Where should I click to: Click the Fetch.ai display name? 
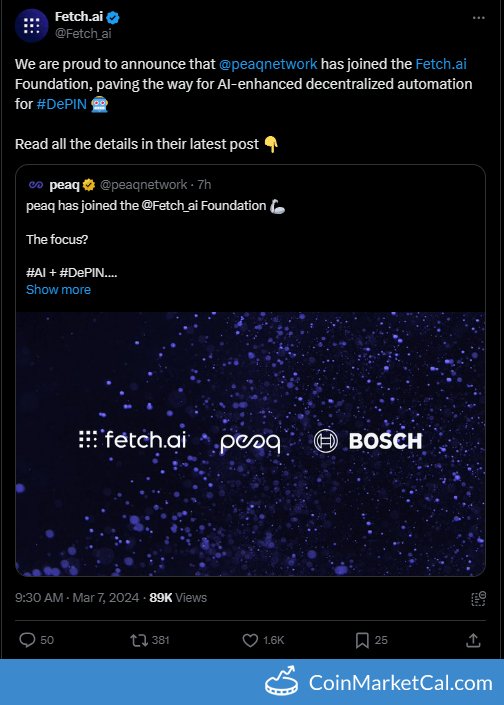pos(79,17)
